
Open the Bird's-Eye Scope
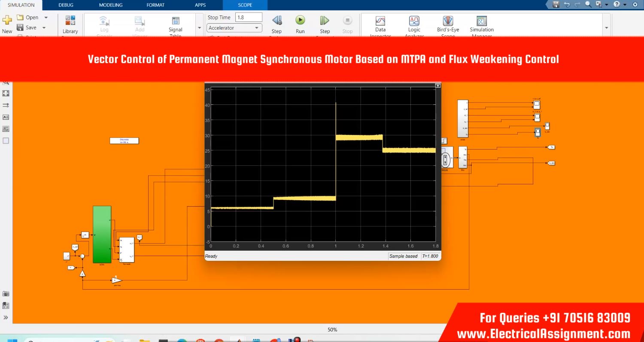tap(448, 21)
